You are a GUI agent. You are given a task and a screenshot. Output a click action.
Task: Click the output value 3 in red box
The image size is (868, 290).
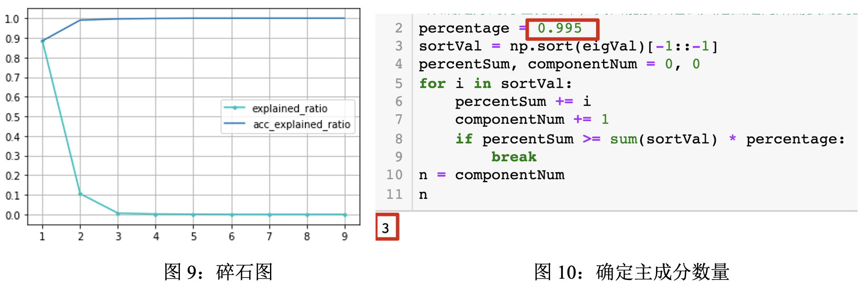[x=386, y=228]
